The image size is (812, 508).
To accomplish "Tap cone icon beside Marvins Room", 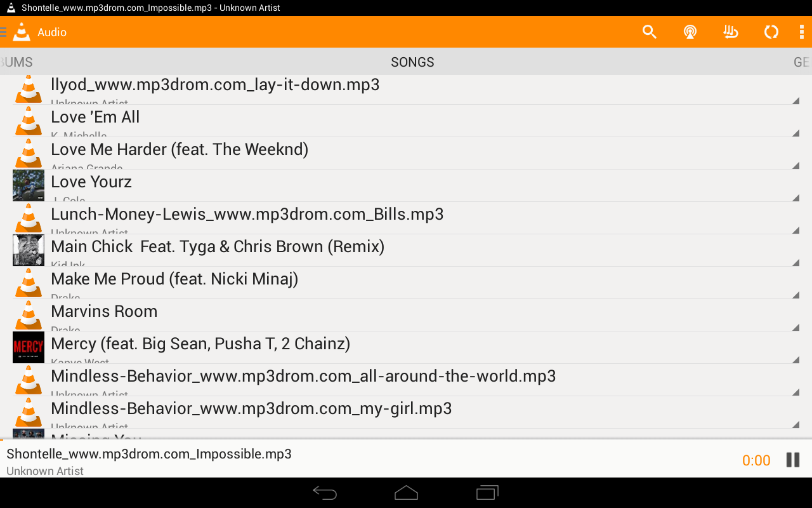I will (29, 315).
